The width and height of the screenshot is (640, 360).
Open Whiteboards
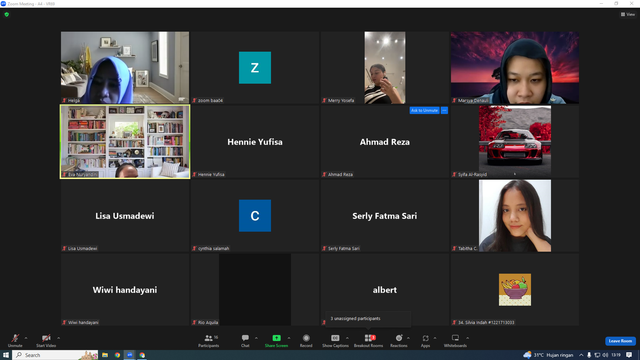(455, 340)
